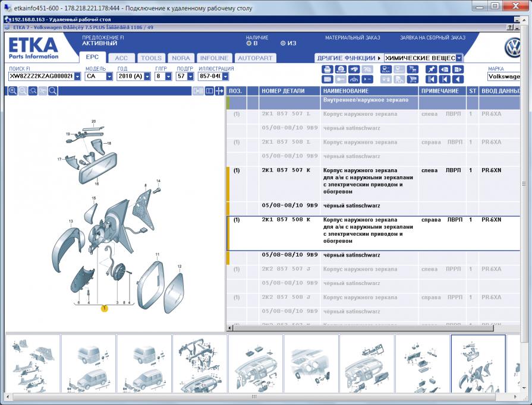Click the plain magnifier search icon
Viewport: 532px width, 405px height.
[x=52, y=91]
